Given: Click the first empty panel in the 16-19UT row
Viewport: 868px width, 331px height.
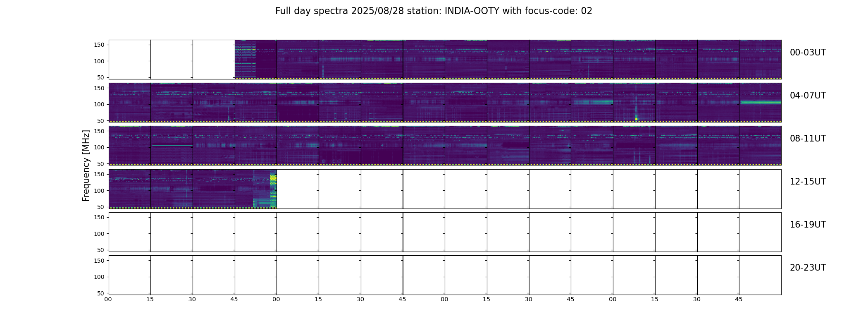Looking at the screenshot, I should pos(130,232).
